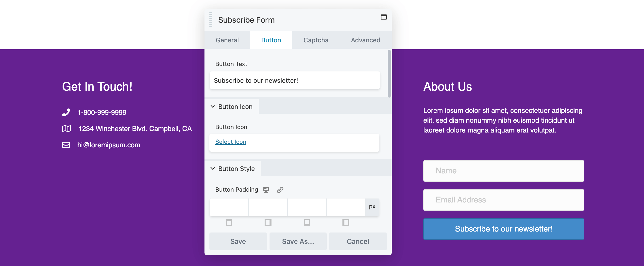
Task: Click the envelope icon beside the email address
Action: click(x=66, y=145)
